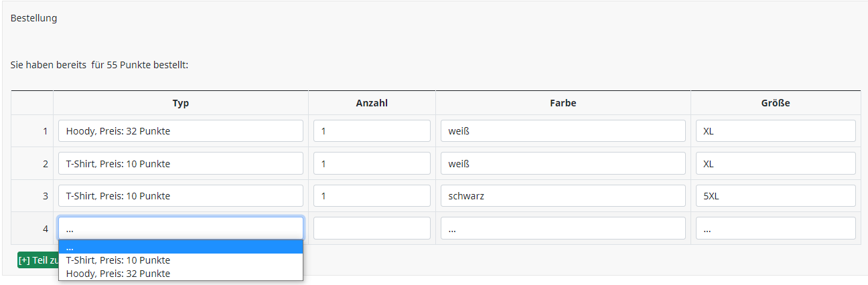
Task: Open the Typ dropdown in row 3
Action: pyautogui.click(x=181, y=196)
